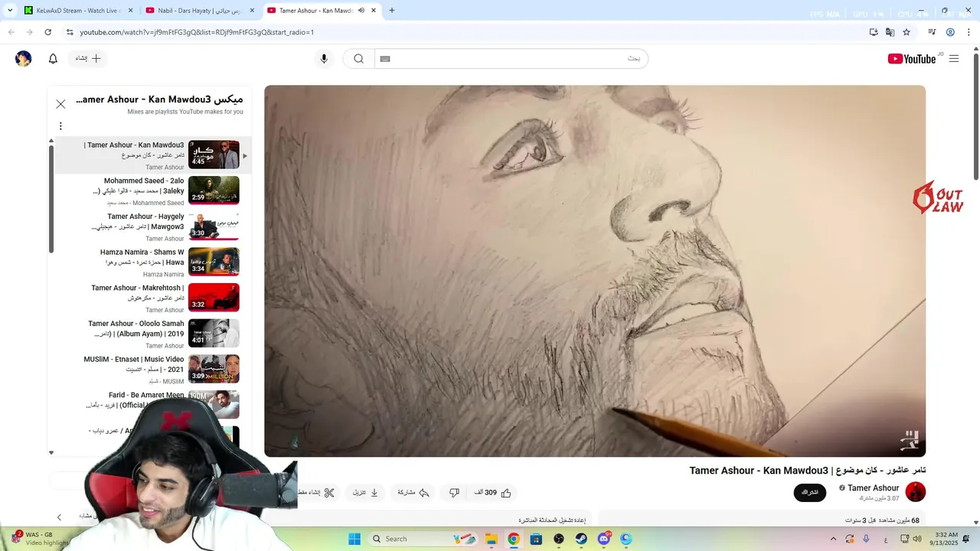
Task: Open Chrome from taskbar
Action: (514, 539)
